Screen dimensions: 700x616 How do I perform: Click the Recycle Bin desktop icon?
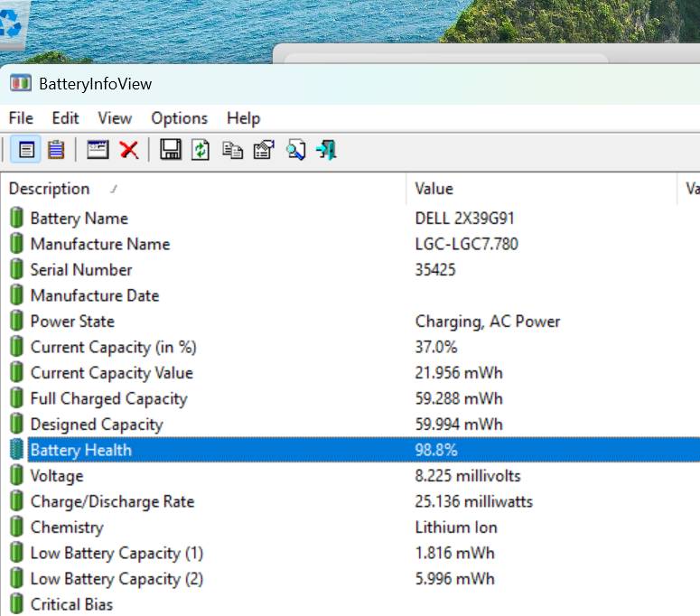(x=12, y=24)
